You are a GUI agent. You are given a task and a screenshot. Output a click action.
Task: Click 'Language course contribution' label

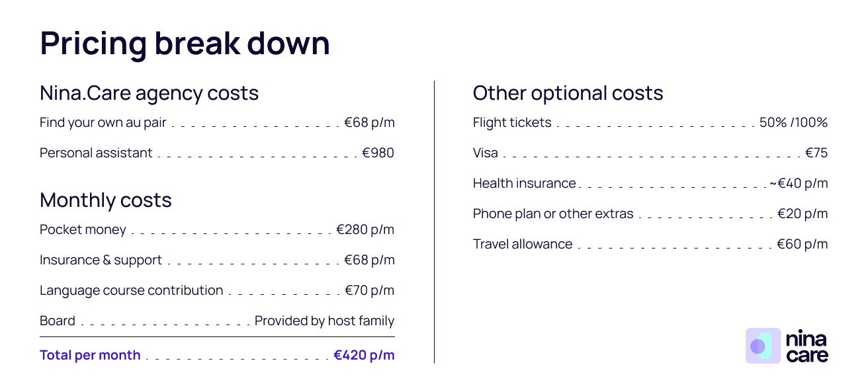131,291
